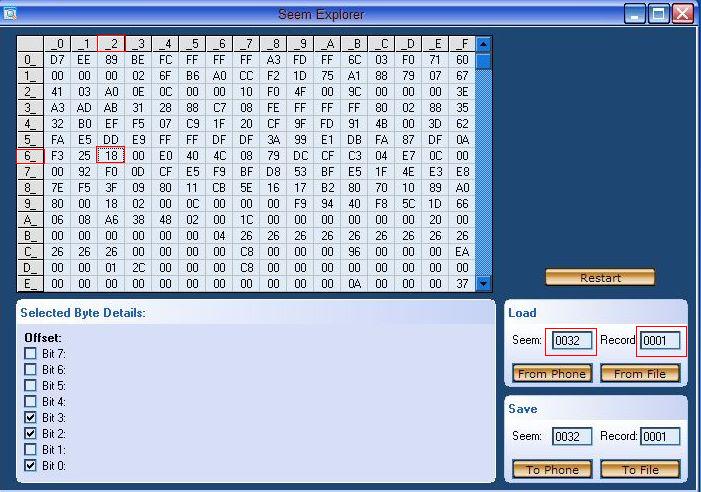The width and height of the screenshot is (701, 492).
Task: Check the Bit 4 checkbox
Action: click(30, 401)
